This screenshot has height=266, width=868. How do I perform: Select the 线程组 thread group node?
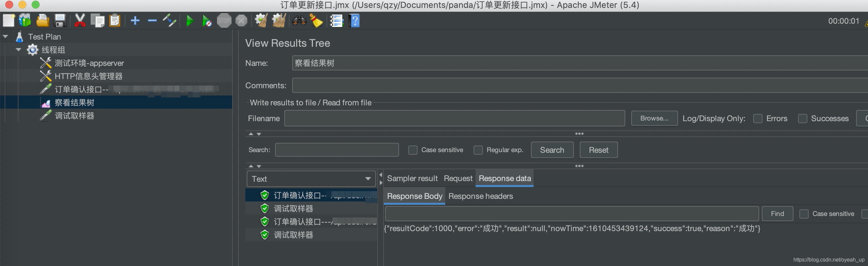pyautogui.click(x=53, y=50)
